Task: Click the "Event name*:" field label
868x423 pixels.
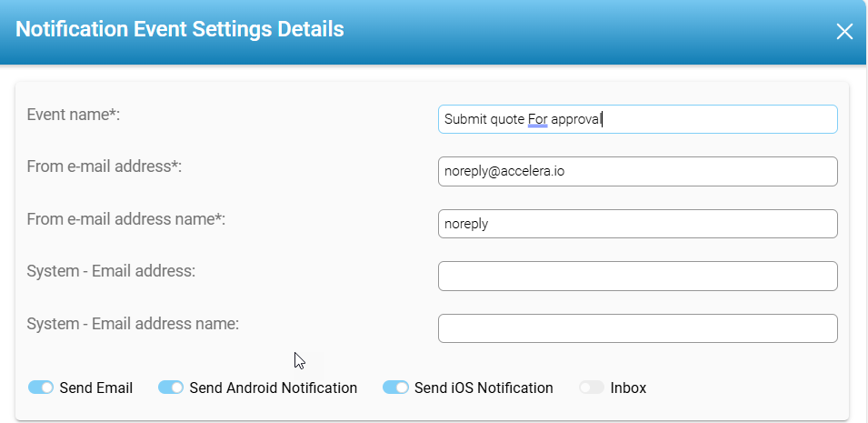Action: point(74,116)
